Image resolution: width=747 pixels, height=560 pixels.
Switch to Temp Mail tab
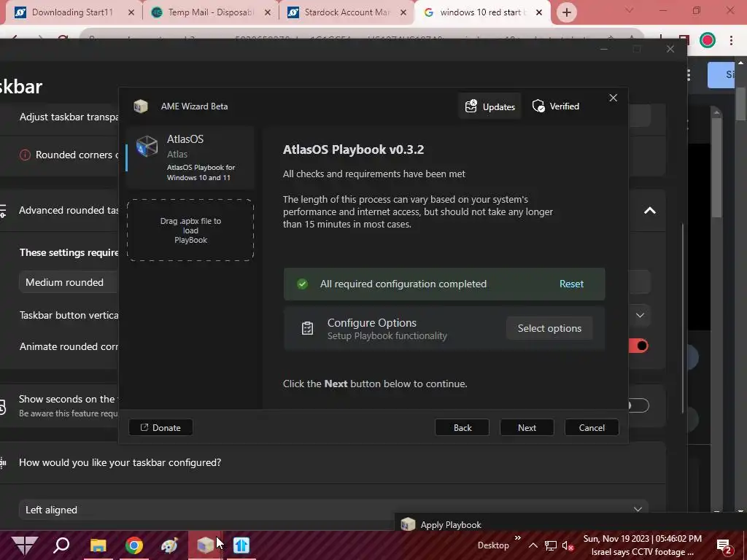(x=211, y=12)
